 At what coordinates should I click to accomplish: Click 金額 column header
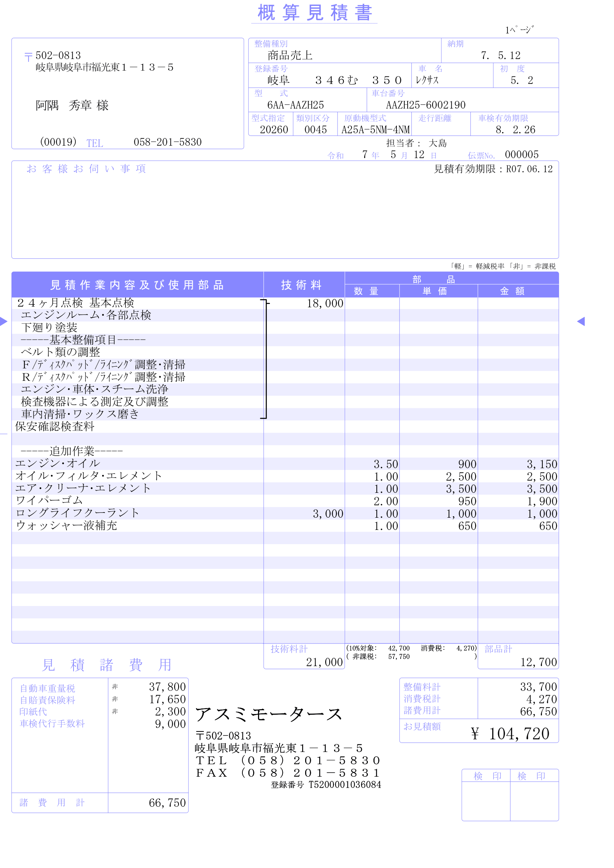click(x=512, y=291)
